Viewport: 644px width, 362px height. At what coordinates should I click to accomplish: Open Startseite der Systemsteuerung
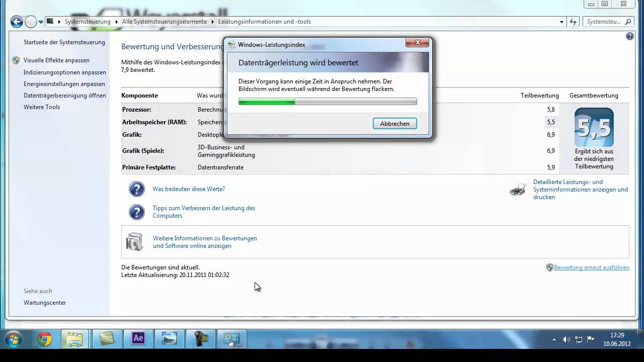(64, 42)
